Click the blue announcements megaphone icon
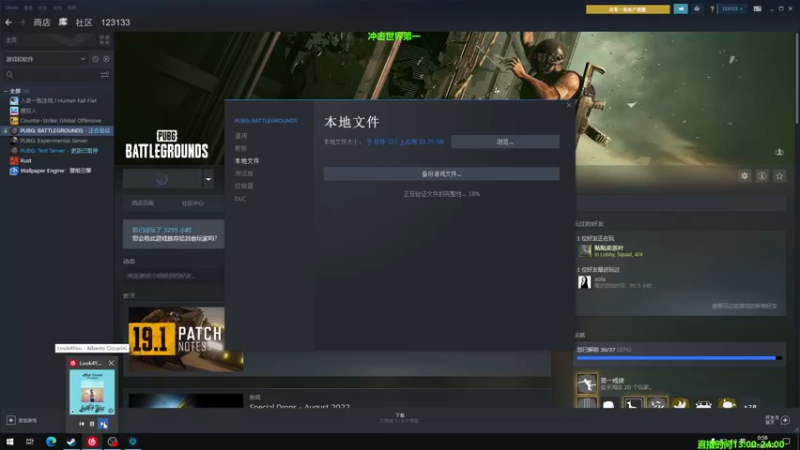Screen dimensions: 800x450 [681, 9]
